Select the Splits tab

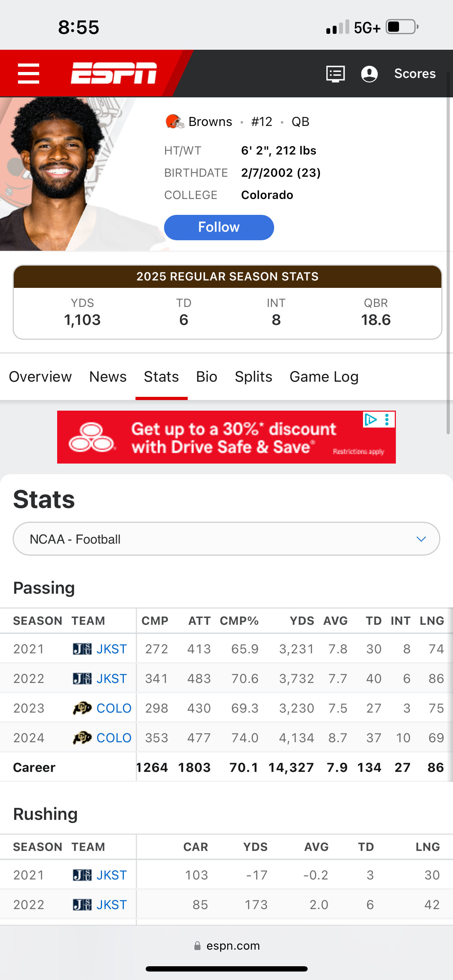253,377
